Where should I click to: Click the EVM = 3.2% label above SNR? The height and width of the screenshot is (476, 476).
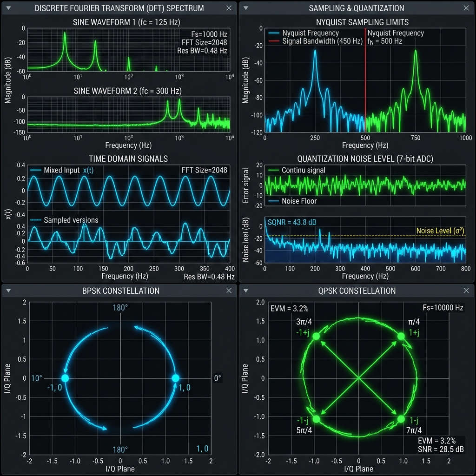[436, 441]
